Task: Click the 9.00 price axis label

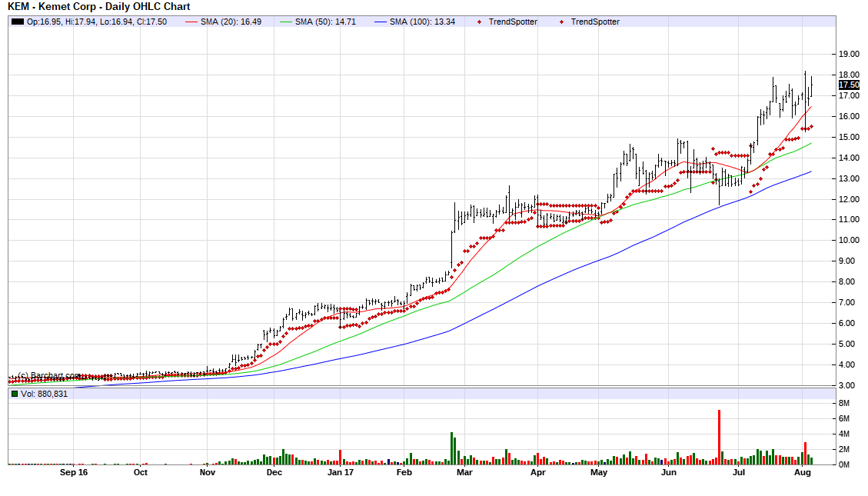Action: click(846, 261)
